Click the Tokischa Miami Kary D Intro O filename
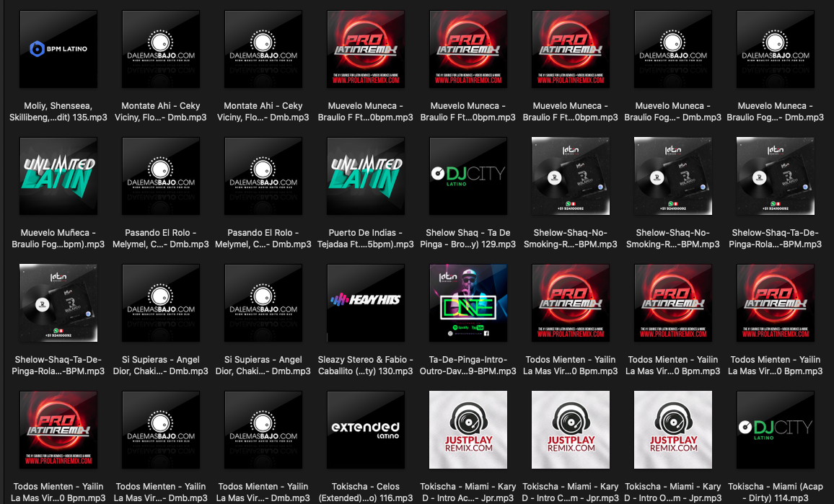This screenshot has height=504, width=834. (673, 492)
